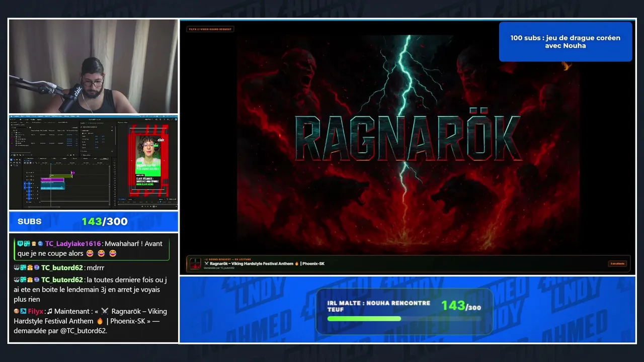
Task: Click the album art thumbnail in the sound request bar
Action: (x=195, y=263)
